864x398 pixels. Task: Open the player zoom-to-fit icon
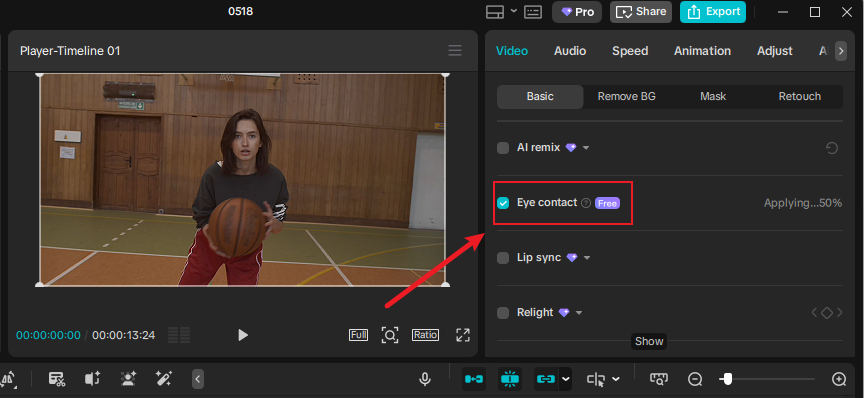(390, 335)
